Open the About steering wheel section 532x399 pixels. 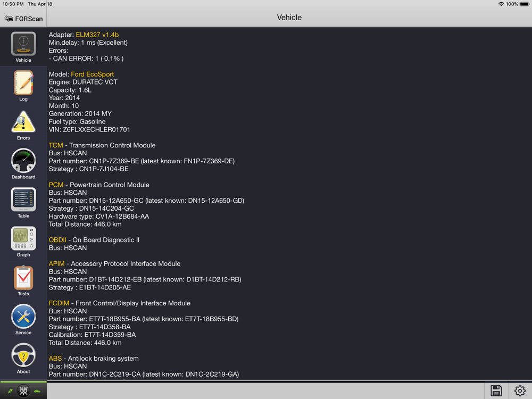click(x=23, y=359)
